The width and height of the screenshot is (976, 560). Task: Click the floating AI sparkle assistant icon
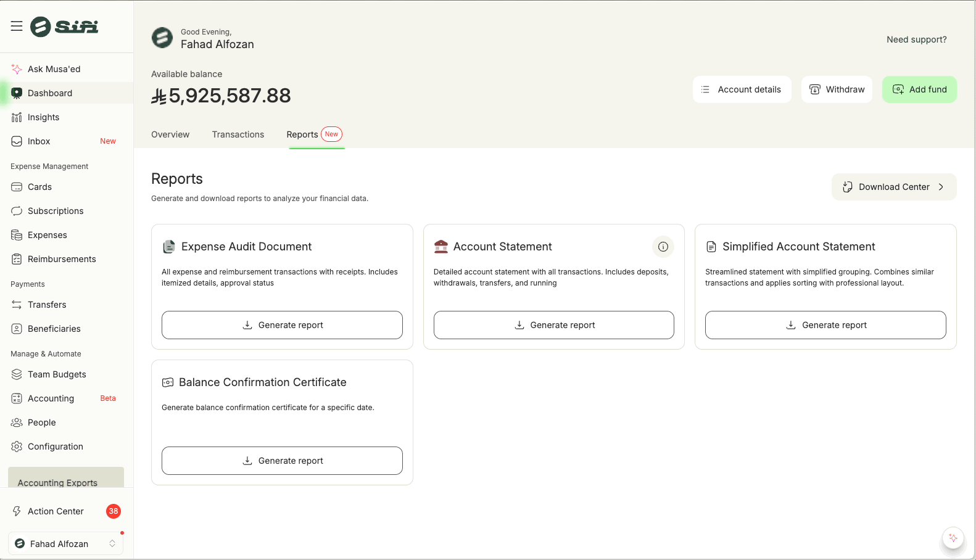point(953,538)
